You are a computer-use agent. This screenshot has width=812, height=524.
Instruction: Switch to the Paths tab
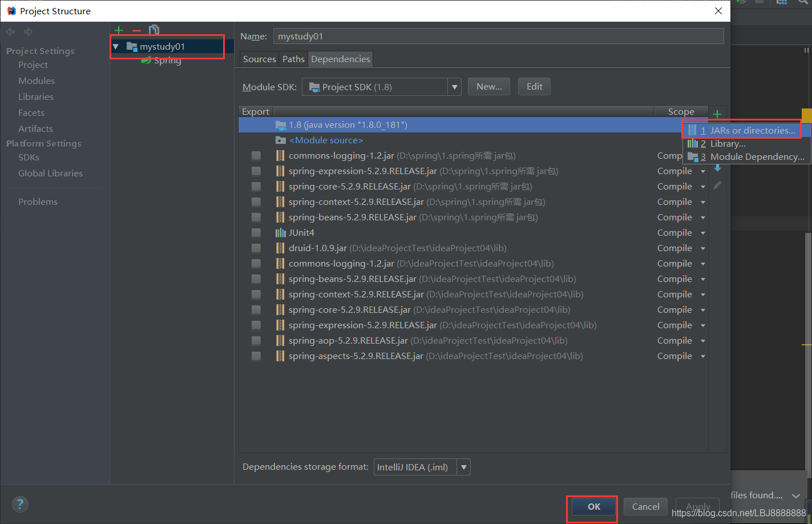point(293,59)
